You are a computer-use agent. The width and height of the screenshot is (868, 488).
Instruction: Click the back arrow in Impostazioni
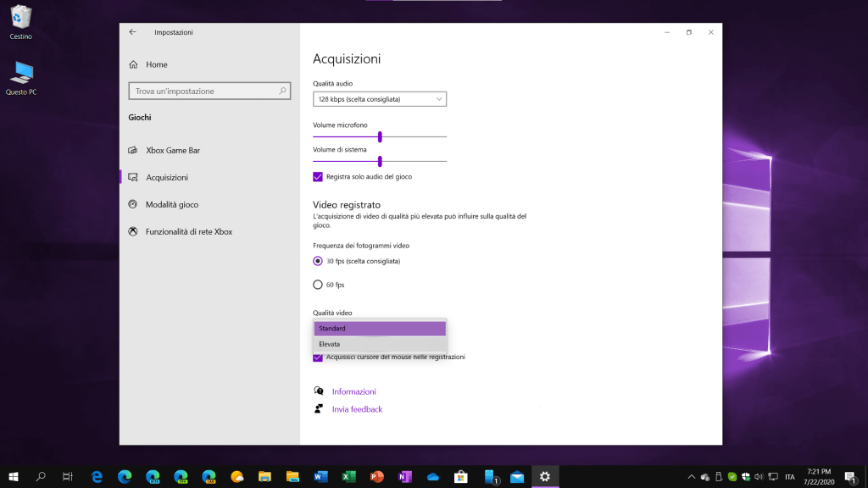(132, 32)
